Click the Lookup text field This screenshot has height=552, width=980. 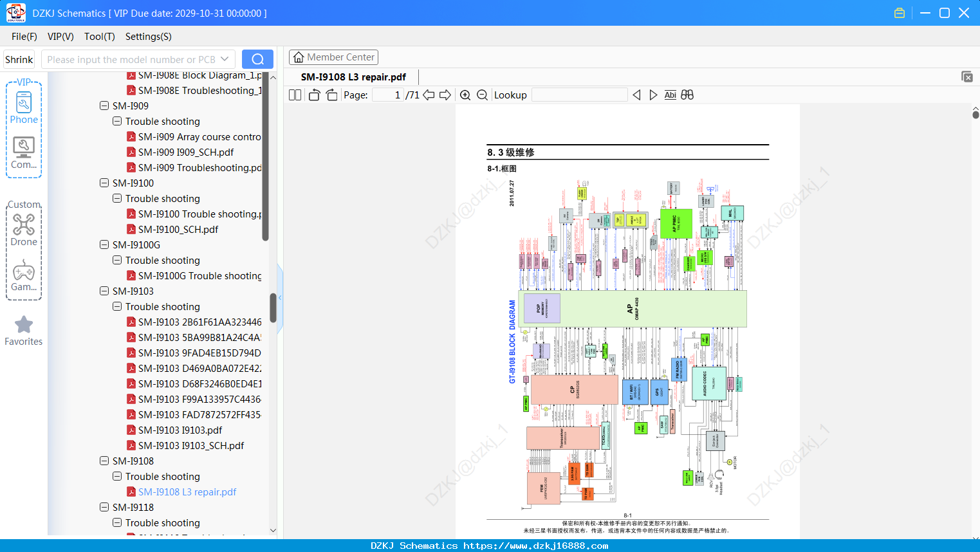pyautogui.click(x=580, y=95)
